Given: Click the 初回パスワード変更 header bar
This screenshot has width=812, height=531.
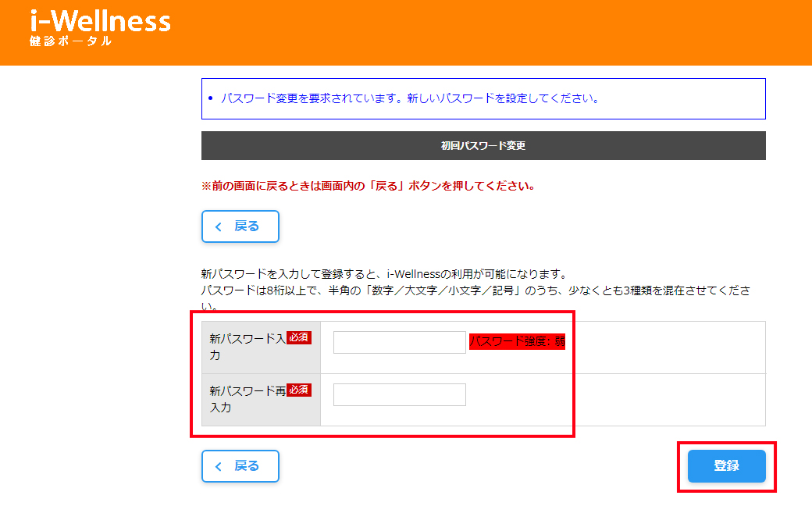Looking at the screenshot, I should coord(483,145).
